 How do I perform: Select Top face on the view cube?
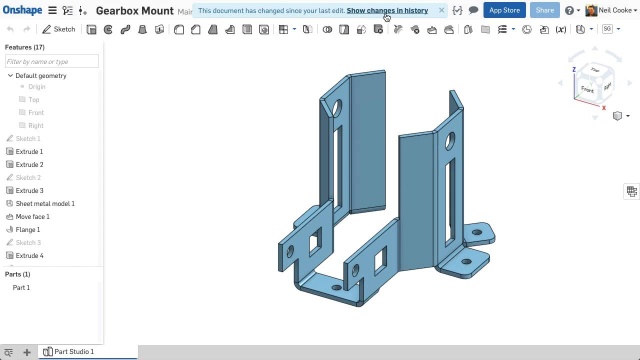pos(595,70)
